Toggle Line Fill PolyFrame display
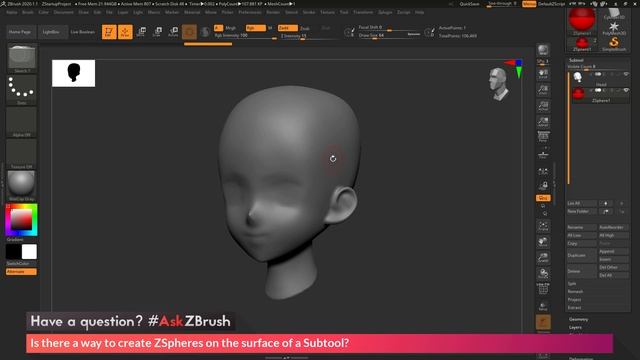Image resolution: width=640 pixels, height=360 pixels. [543, 289]
